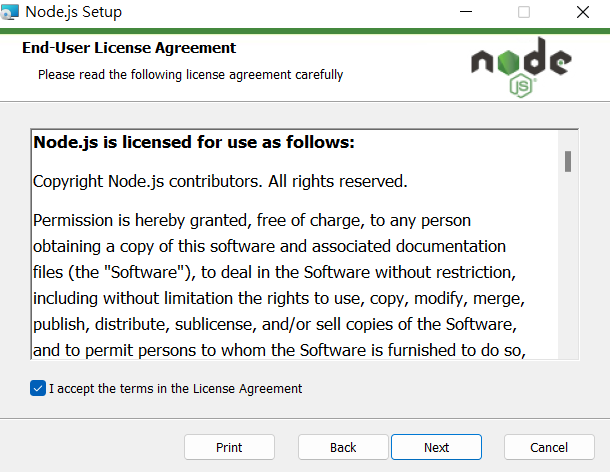
Task: Uncheck the accept license terms checkbox
Action: (x=38, y=388)
